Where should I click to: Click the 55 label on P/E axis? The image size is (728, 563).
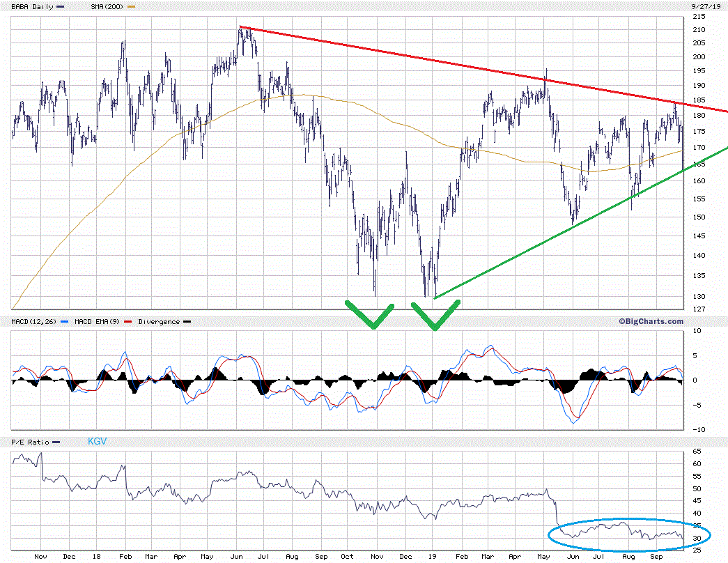pyautogui.click(x=697, y=477)
